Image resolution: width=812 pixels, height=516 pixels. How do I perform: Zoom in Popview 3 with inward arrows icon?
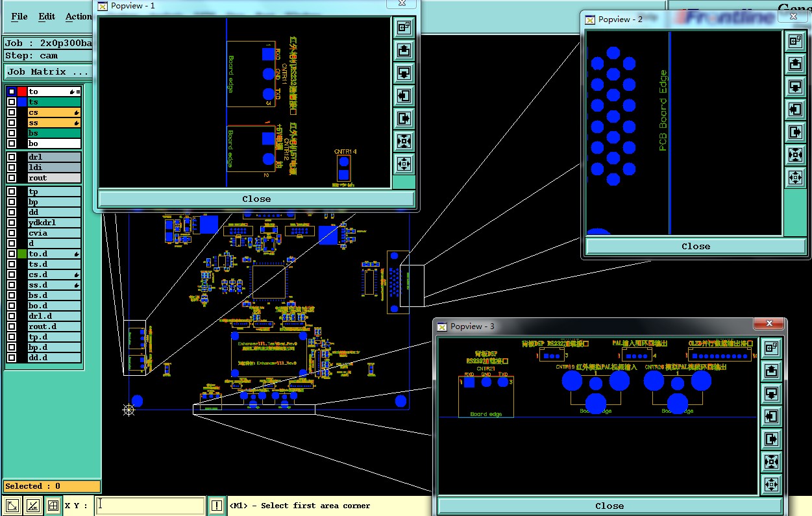tap(771, 461)
